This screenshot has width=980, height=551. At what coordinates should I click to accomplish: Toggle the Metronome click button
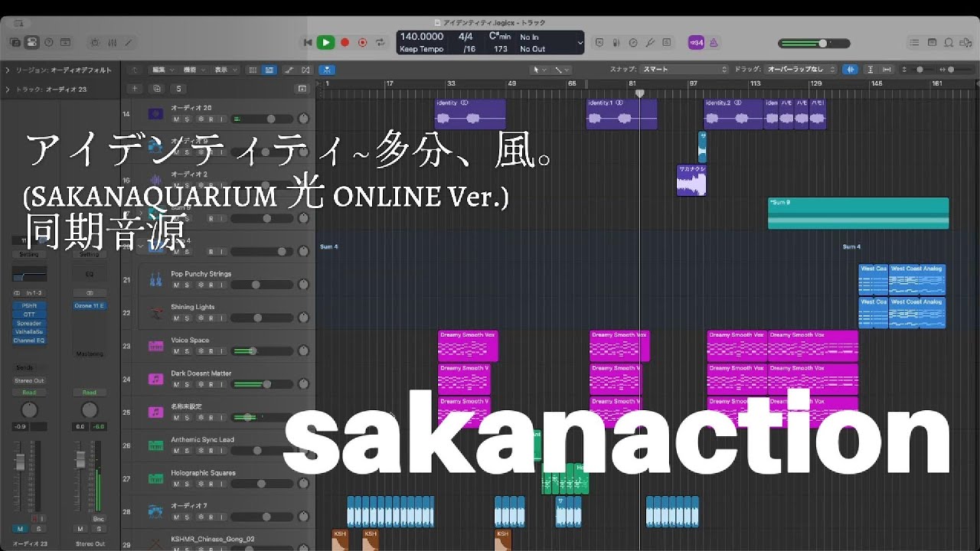[714, 43]
